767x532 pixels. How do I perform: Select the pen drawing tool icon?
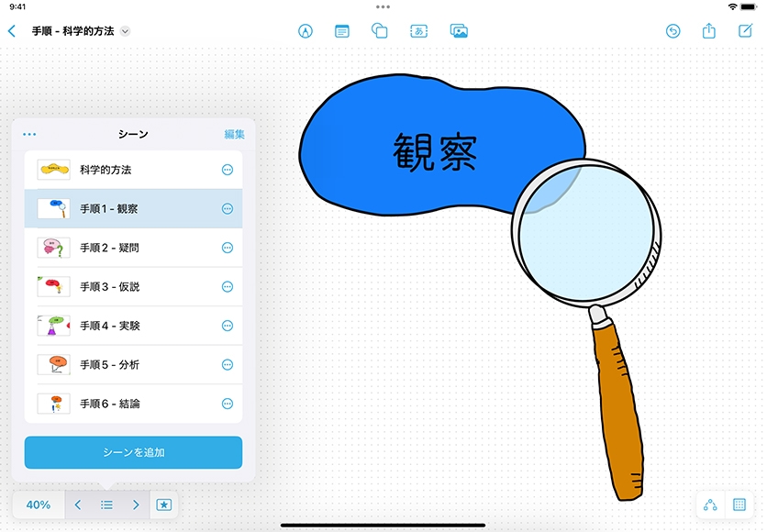coord(306,31)
